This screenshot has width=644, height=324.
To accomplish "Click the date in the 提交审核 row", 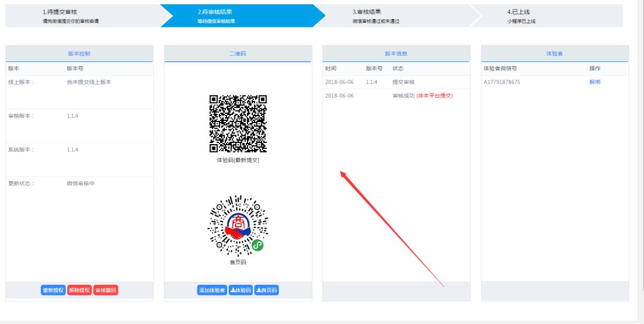I will tap(339, 82).
